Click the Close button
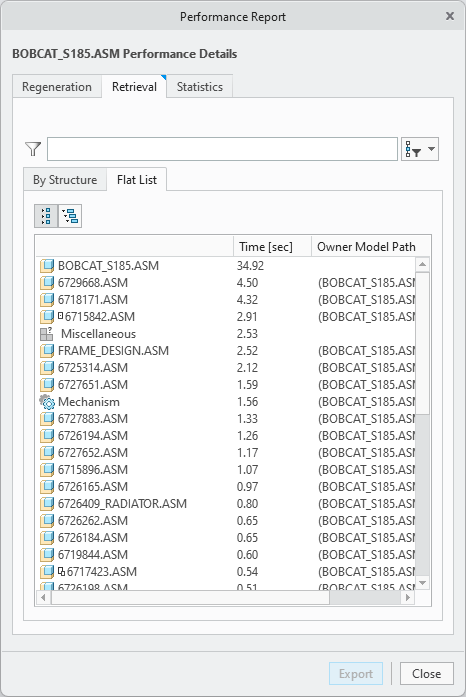466x697 pixels. (x=426, y=674)
